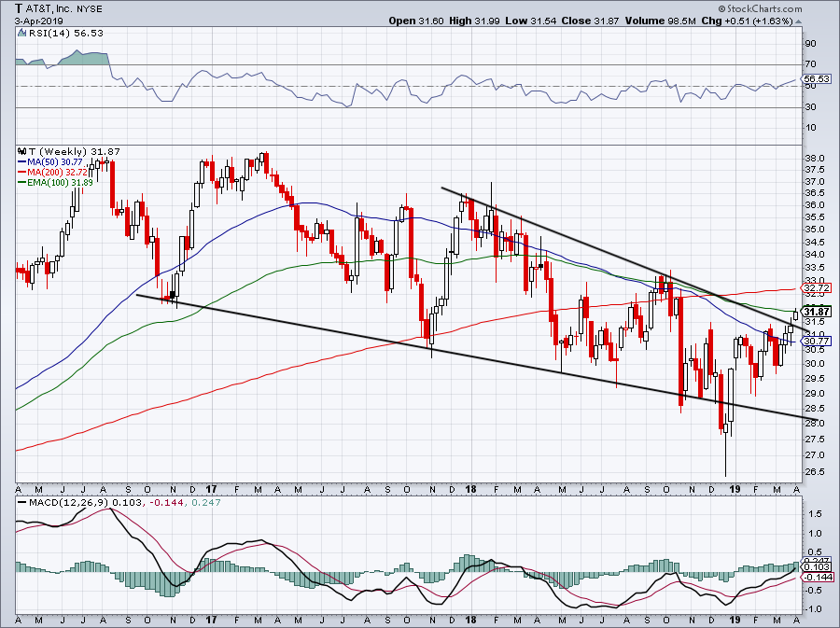Click the Low 31.54 value
The height and width of the screenshot is (628, 840).
(x=530, y=21)
